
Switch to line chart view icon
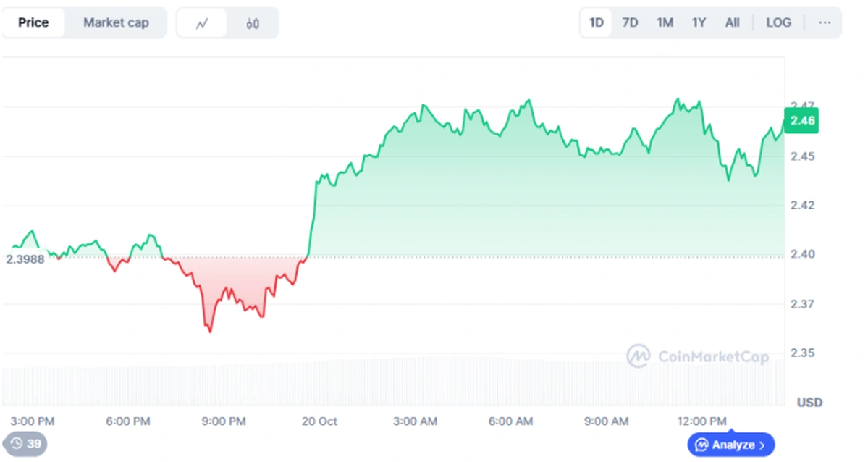pos(202,23)
